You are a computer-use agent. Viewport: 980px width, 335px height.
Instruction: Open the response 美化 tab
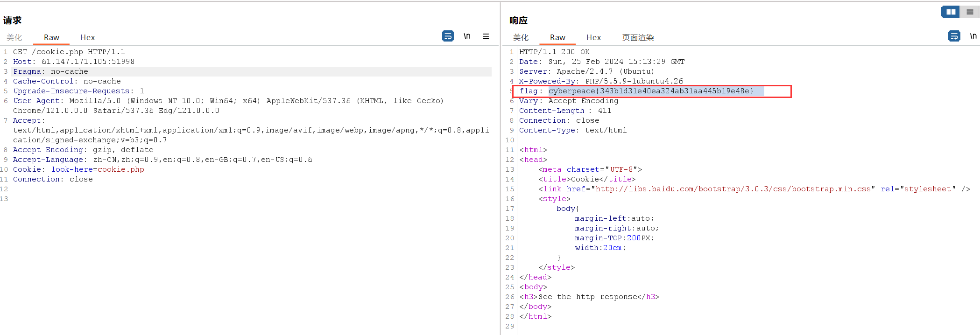[x=521, y=37]
